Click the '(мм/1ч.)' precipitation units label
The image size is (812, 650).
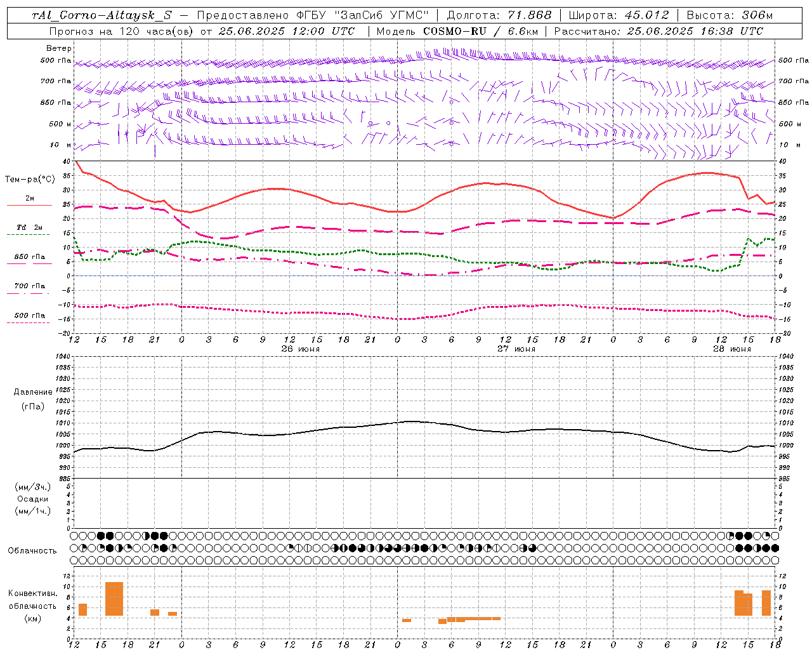pyautogui.click(x=33, y=511)
